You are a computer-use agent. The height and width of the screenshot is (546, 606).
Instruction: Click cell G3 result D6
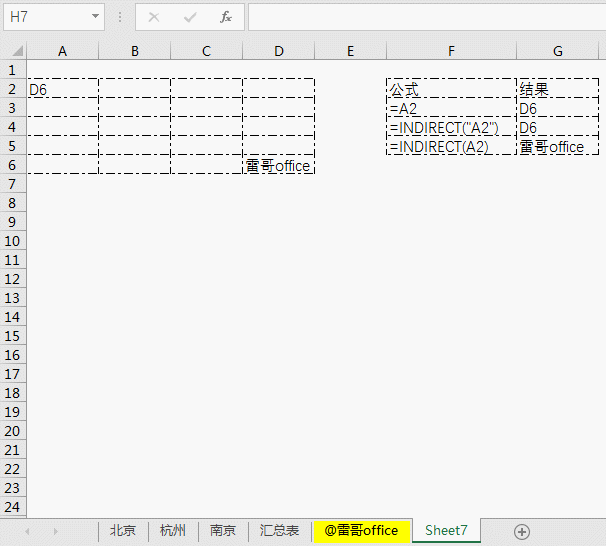[558, 108]
